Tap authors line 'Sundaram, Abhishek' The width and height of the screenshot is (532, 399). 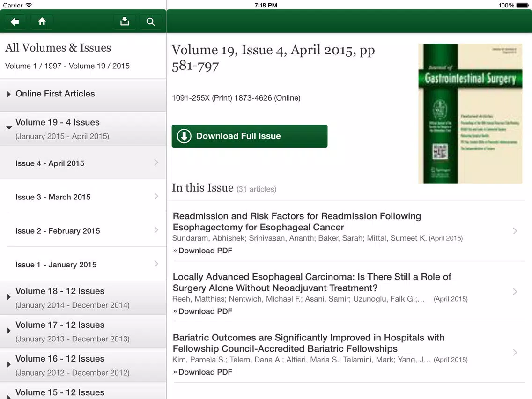coord(300,238)
